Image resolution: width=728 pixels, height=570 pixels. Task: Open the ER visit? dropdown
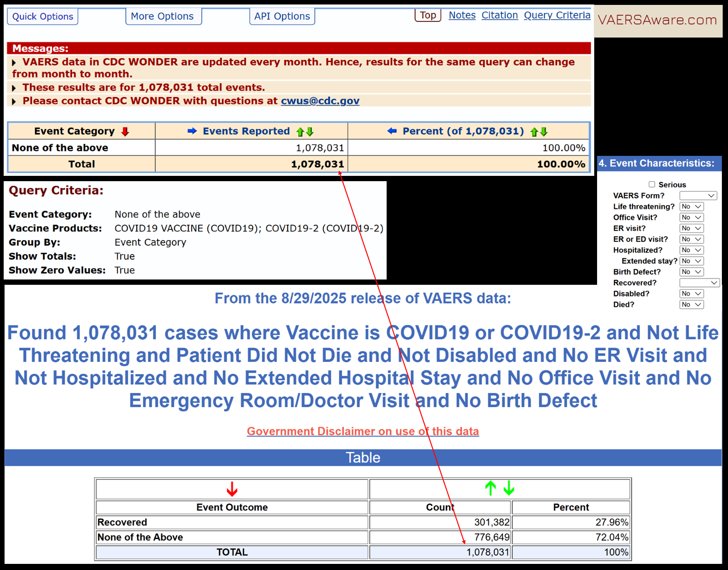pyautogui.click(x=692, y=228)
